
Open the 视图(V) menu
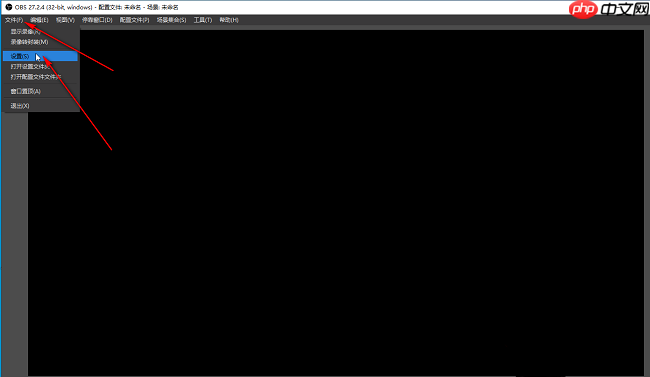pyautogui.click(x=65, y=20)
